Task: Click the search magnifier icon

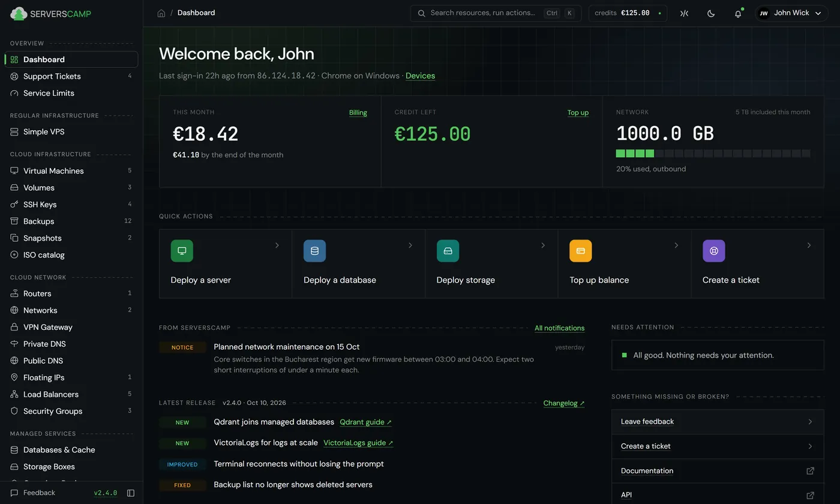Action: 422,13
